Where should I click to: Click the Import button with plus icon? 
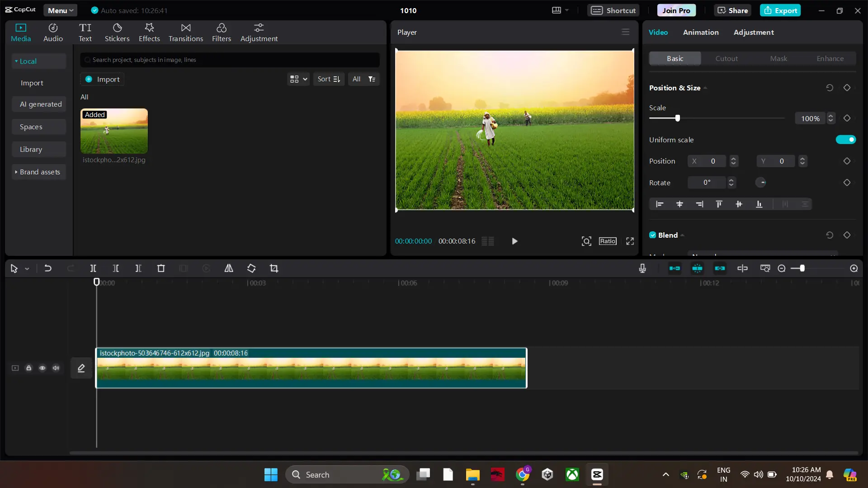[x=103, y=79]
